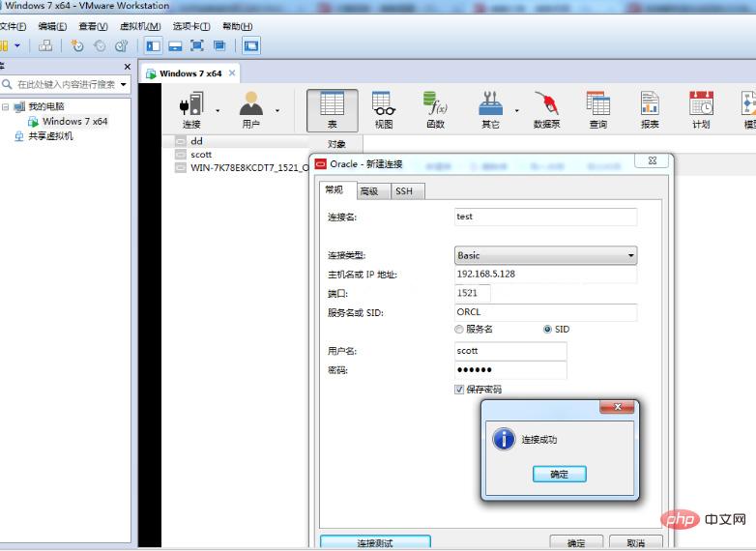
Task: Click 确定 in the 连接成功 message box
Action: (x=560, y=474)
